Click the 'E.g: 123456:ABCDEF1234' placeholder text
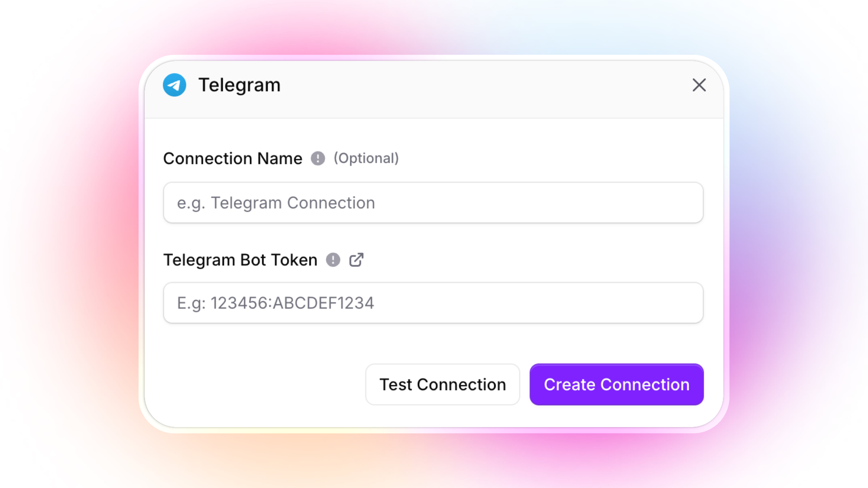The height and width of the screenshot is (488, 868). click(x=275, y=303)
